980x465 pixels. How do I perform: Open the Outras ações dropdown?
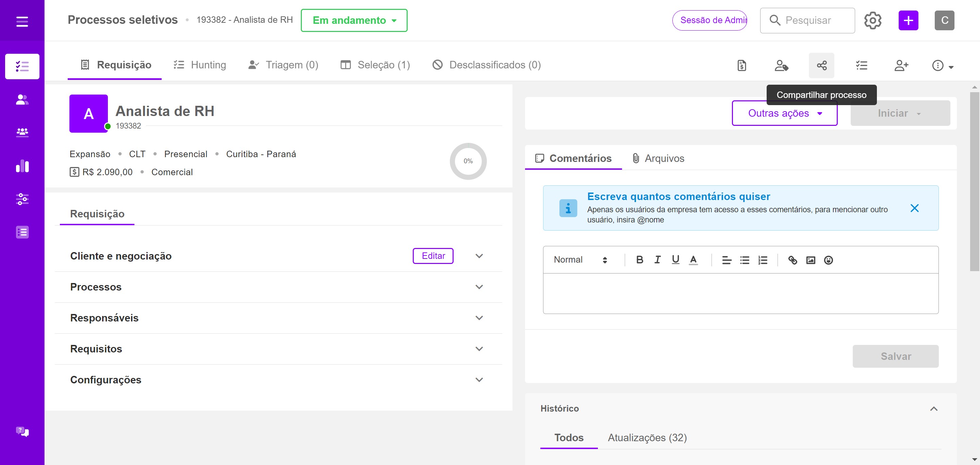(784, 113)
